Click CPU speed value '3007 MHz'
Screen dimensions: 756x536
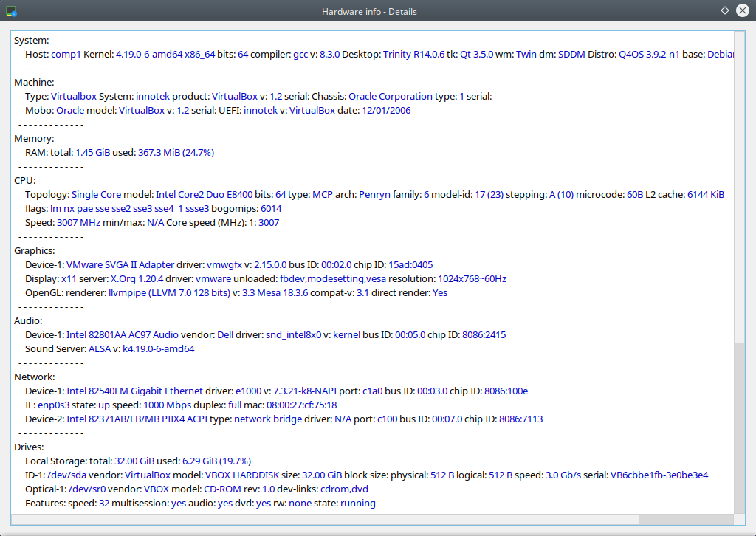[x=78, y=223]
